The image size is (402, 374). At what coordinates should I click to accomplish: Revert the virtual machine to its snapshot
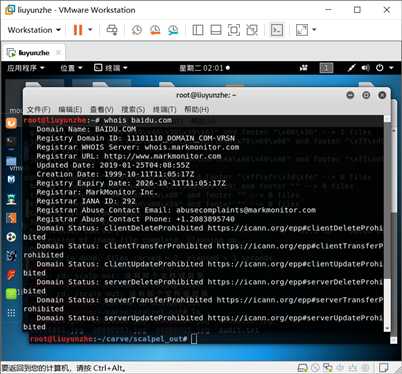tap(155, 30)
